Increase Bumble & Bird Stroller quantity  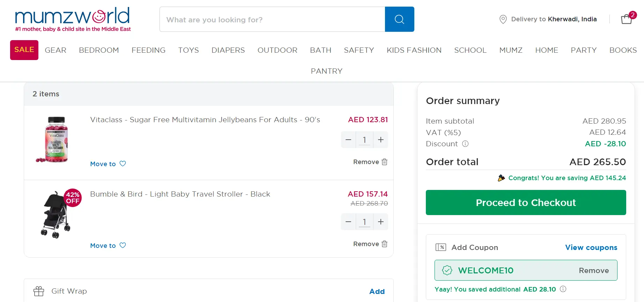381,222
